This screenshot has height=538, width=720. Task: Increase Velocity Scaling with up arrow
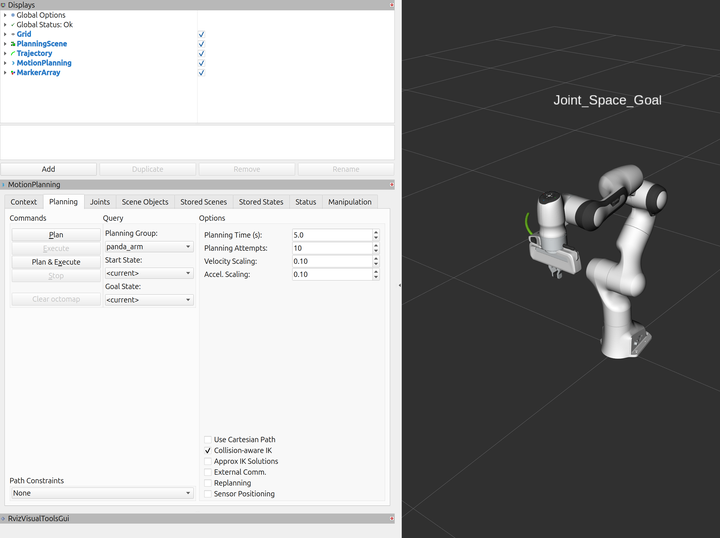pyautogui.click(x=376, y=258)
